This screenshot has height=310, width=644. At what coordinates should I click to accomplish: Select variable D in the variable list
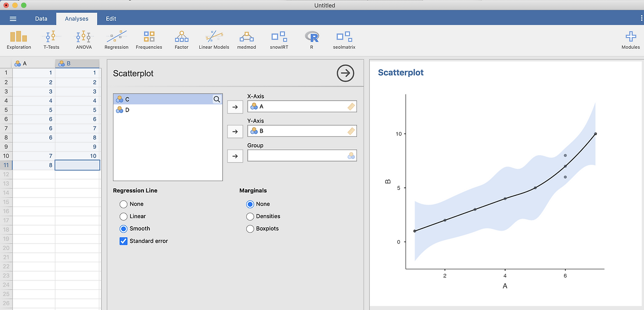click(168, 110)
